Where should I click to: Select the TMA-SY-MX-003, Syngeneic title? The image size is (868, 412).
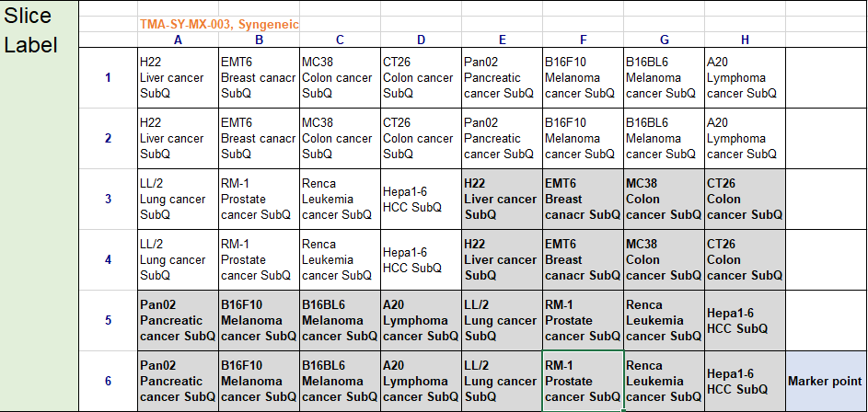point(219,25)
